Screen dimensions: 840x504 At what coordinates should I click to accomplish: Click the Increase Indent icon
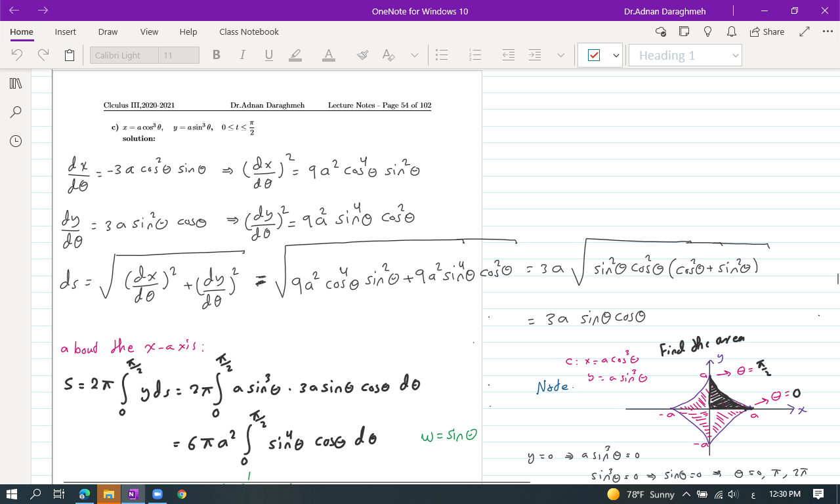(x=535, y=56)
